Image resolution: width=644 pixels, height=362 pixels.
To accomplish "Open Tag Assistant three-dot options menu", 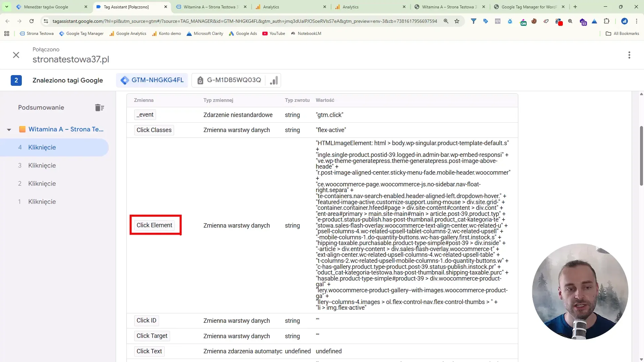I will (629, 55).
